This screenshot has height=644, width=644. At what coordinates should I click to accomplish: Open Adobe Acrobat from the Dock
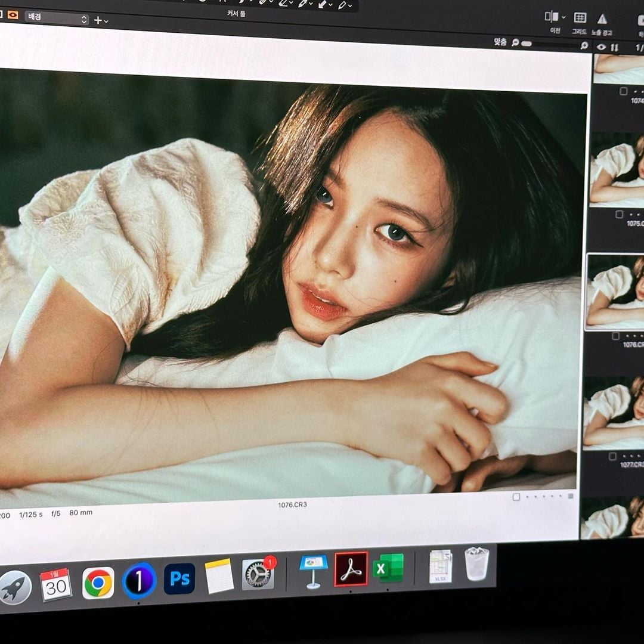pyautogui.click(x=351, y=569)
